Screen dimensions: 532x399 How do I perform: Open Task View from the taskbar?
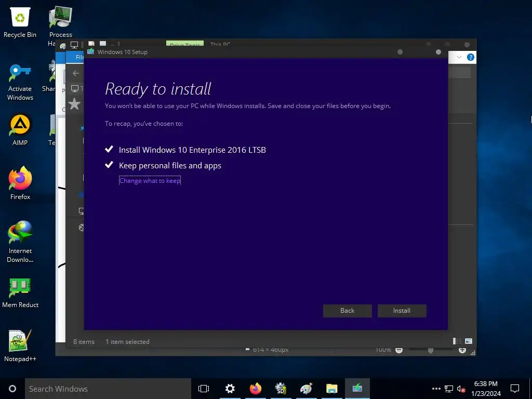pos(204,389)
